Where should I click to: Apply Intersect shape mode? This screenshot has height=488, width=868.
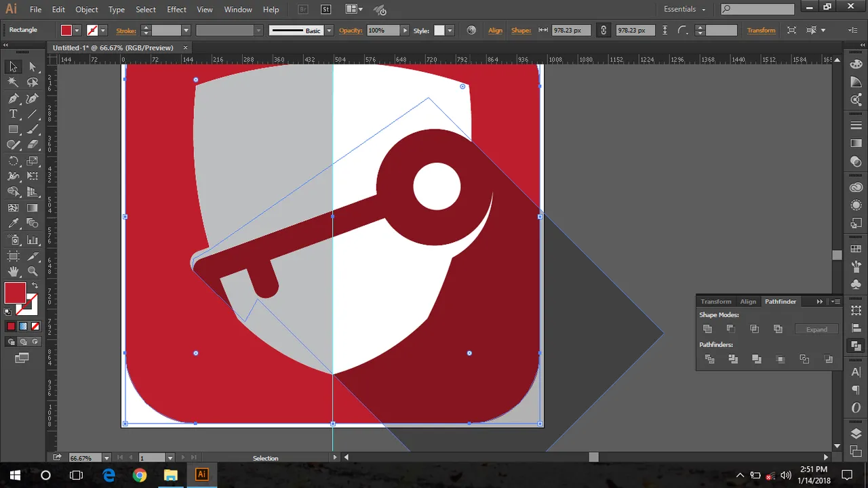pos(754,329)
